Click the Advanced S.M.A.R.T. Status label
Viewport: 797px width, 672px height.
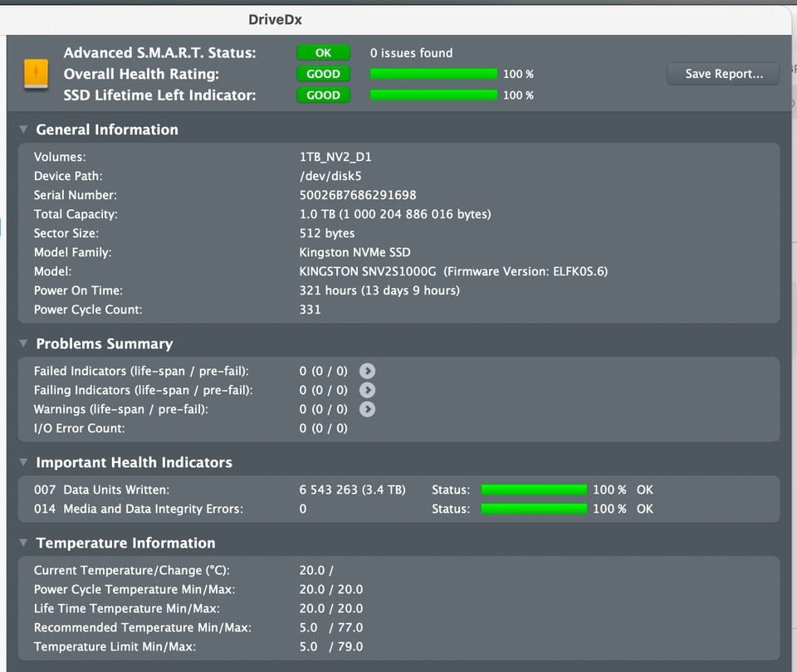pyautogui.click(x=159, y=53)
